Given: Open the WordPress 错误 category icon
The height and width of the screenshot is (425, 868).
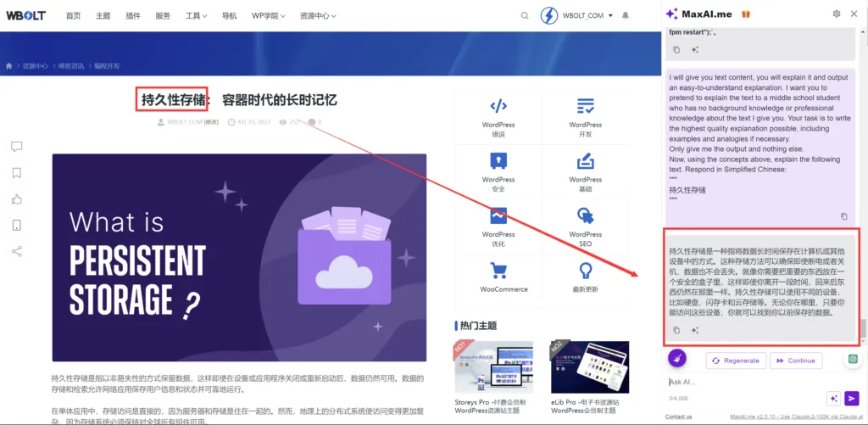Looking at the screenshot, I should [x=498, y=106].
